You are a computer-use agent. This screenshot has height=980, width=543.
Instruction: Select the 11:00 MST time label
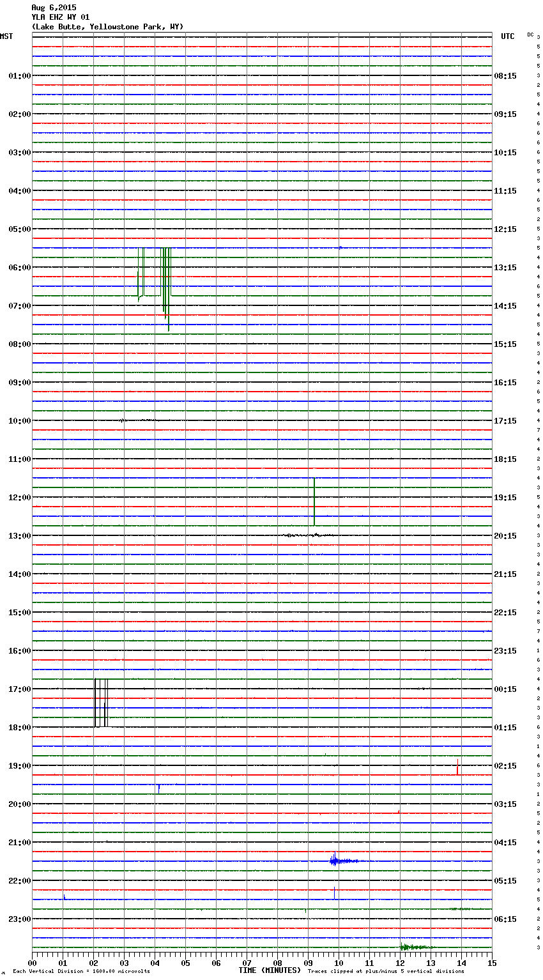(20, 459)
